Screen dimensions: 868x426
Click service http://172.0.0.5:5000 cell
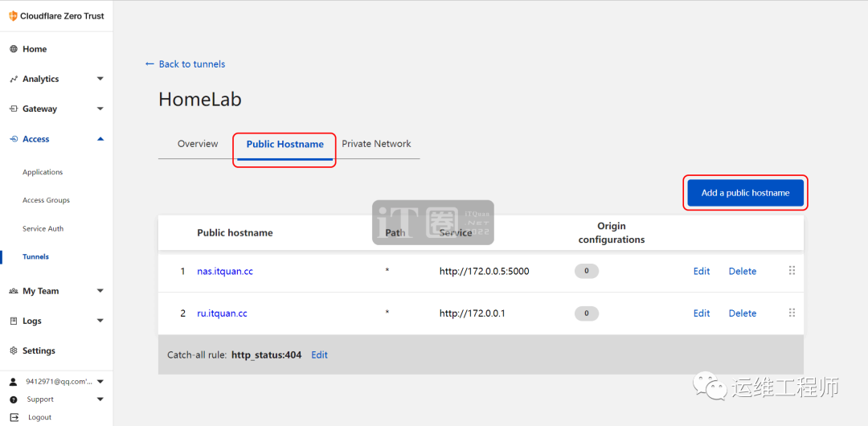pos(485,272)
